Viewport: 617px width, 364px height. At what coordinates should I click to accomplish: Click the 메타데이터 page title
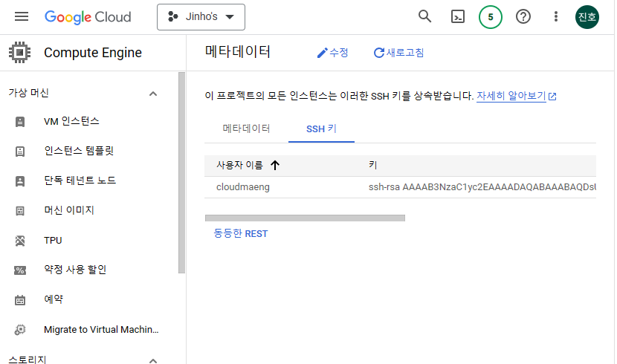(x=238, y=52)
